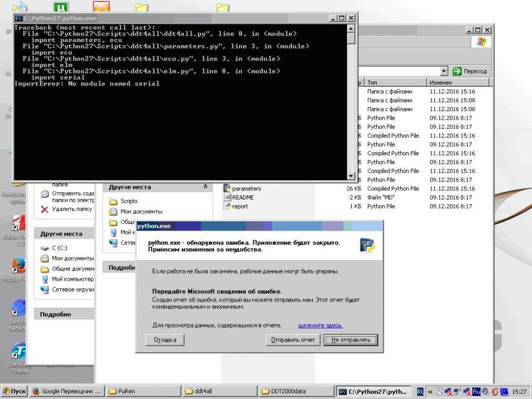This screenshot has height=399, width=532.
Task: Switch to the PuRen taskbar window
Action: pos(143,391)
